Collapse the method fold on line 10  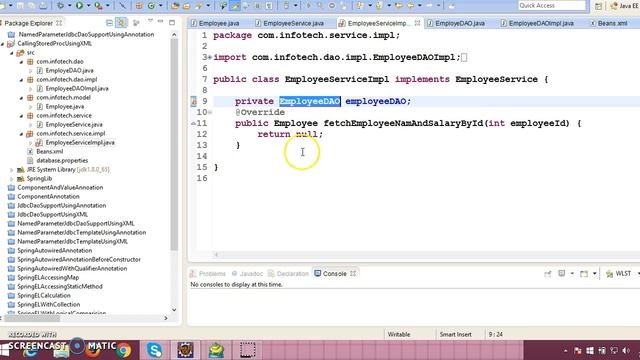pyautogui.click(x=210, y=112)
